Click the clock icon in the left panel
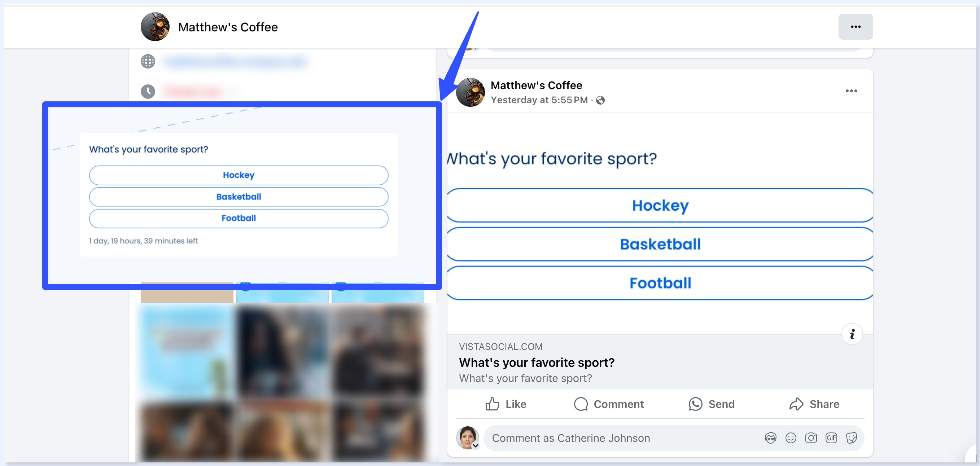980x466 pixels. pyautogui.click(x=148, y=91)
